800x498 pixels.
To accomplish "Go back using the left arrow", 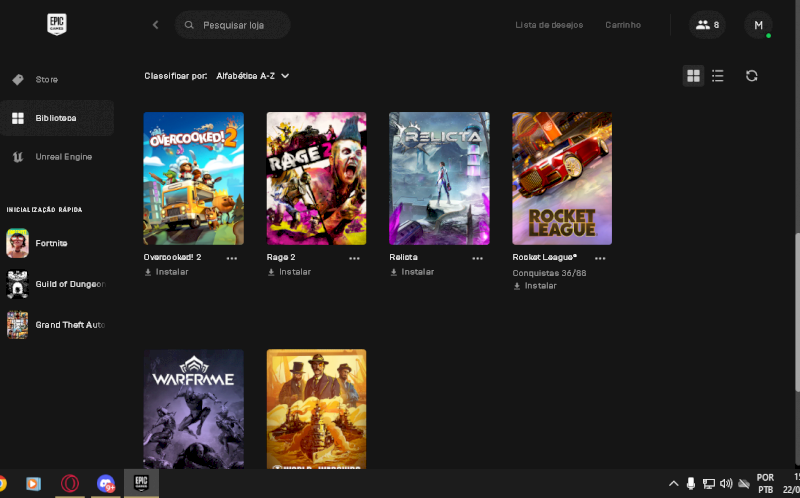I will [x=155, y=25].
